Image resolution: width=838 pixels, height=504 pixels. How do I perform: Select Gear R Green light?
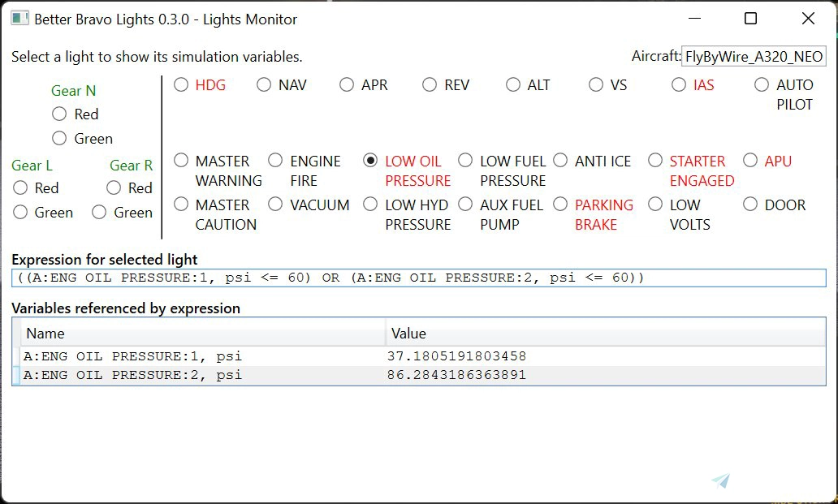[x=99, y=212]
